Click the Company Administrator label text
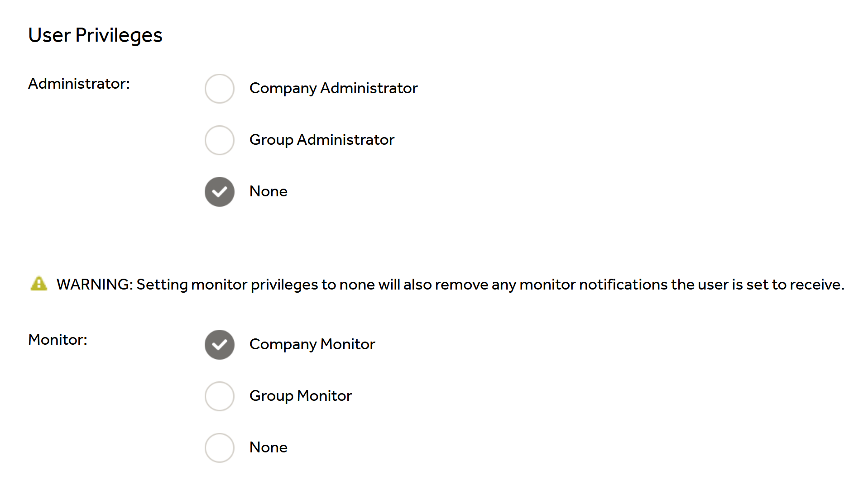Image resolution: width=868 pixels, height=499 pixels. (333, 88)
